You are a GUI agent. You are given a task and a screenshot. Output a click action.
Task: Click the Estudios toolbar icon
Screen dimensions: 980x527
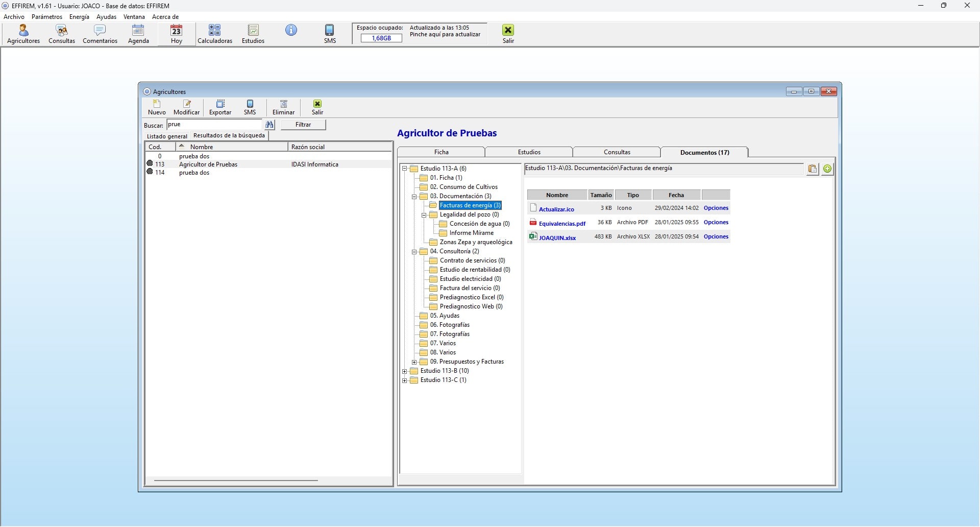pyautogui.click(x=253, y=34)
